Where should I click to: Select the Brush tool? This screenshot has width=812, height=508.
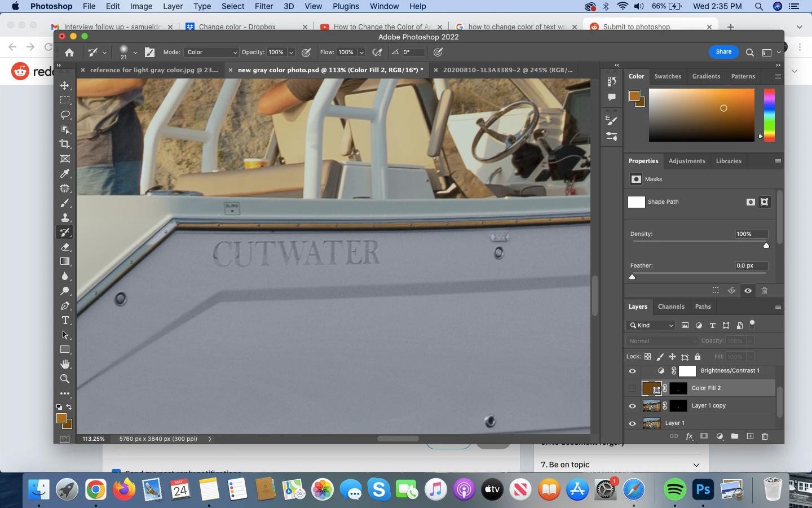point(65,203)
